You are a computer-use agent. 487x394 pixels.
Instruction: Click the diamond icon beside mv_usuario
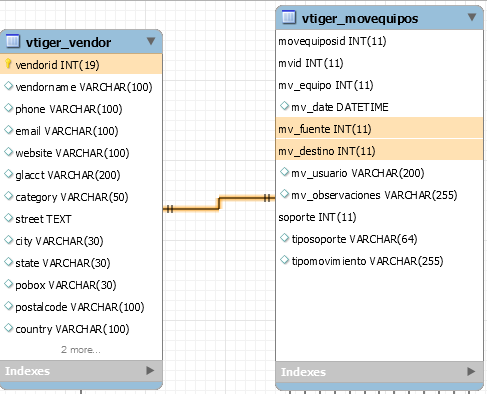[284, 172]
